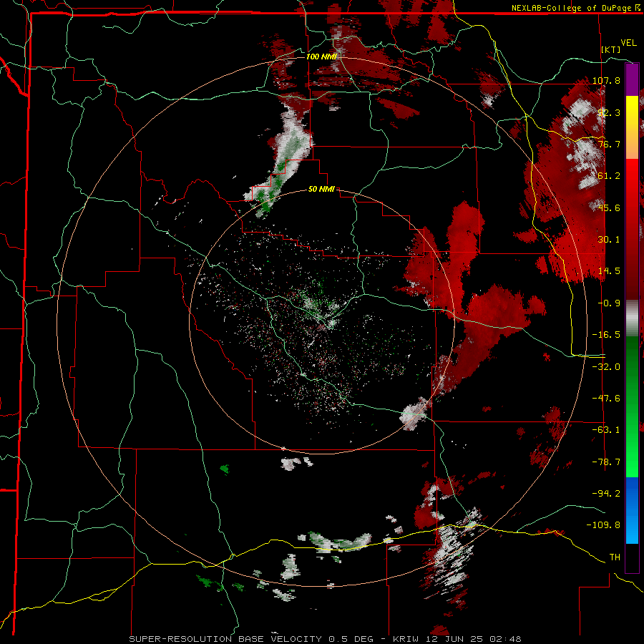Click the 30.1 scale value
644x644 pixels.
(x=609, y=240)
